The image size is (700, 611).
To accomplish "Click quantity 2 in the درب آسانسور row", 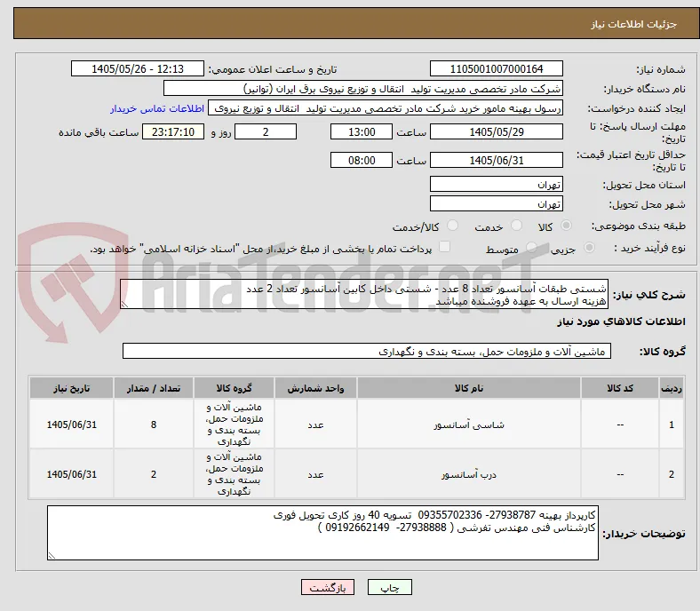I will 154,474.
